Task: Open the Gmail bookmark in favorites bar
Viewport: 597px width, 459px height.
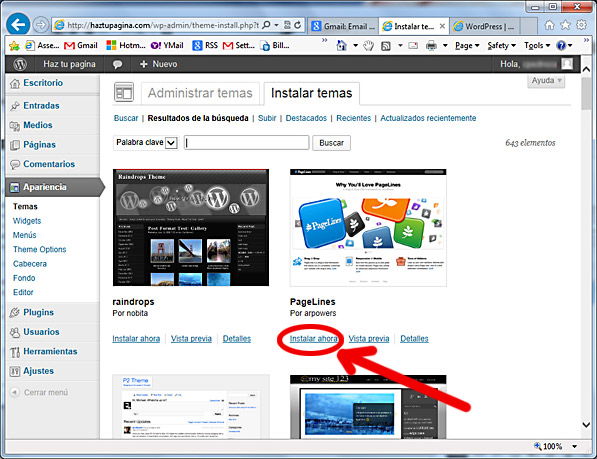Action: 81,46
